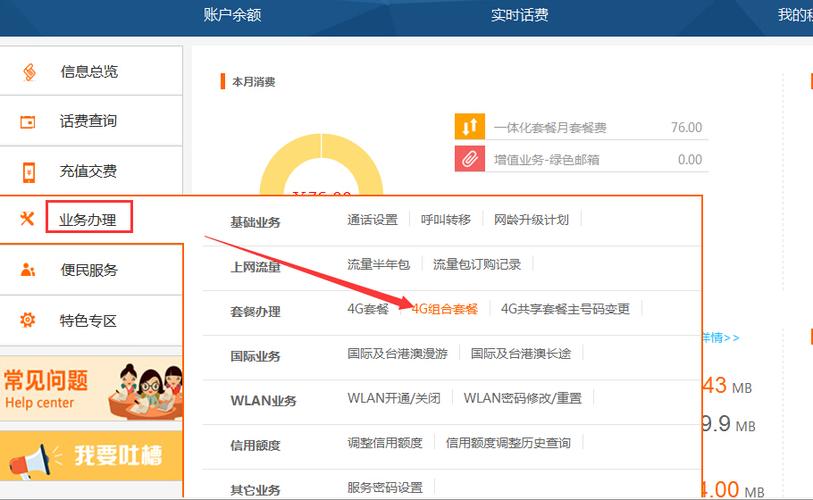This screenshot has height=500, width=813.
Task: Click the red paperclip icon beside 增值业务-绿色邮箱
Action: click(470, 159)
